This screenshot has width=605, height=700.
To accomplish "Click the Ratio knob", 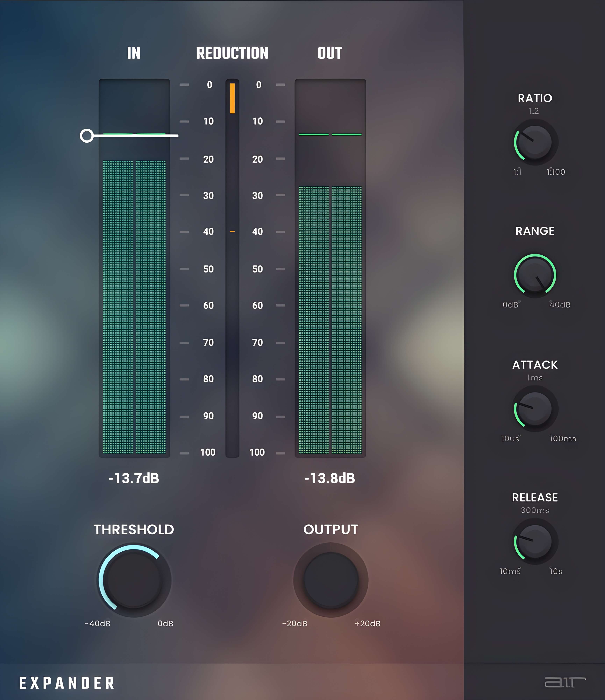I will (535, 142).
